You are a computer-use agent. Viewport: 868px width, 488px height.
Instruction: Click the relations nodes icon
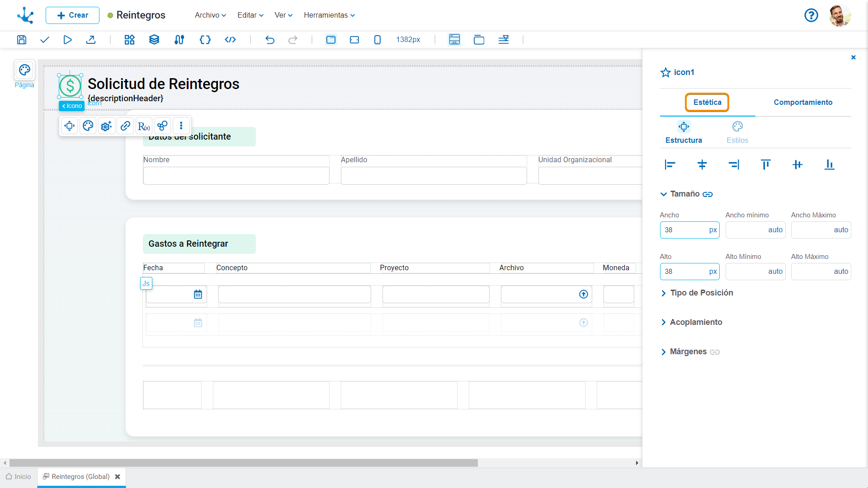163,126
